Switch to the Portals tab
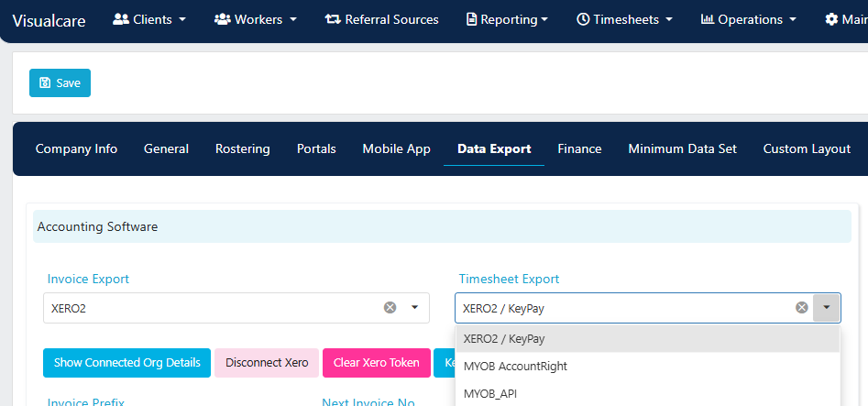This screenshot has height=406, width=868. pyautogui.click(x=316, y=149)
